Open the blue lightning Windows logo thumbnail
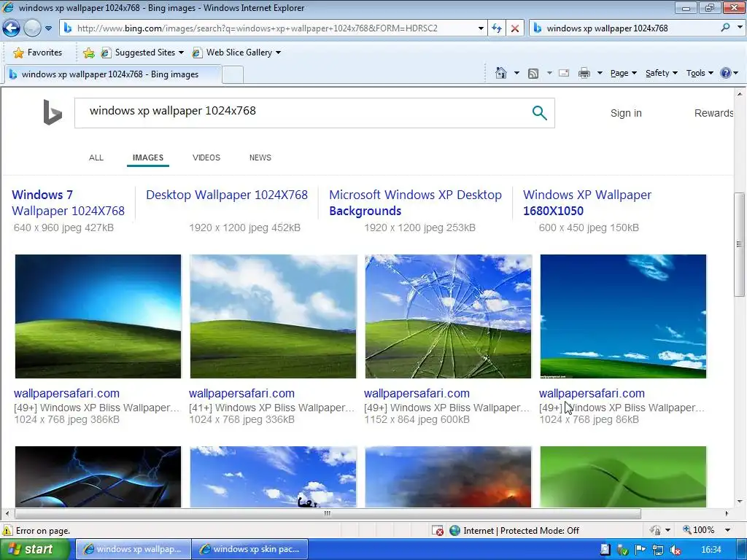747x560 pixels. (98, 477)
